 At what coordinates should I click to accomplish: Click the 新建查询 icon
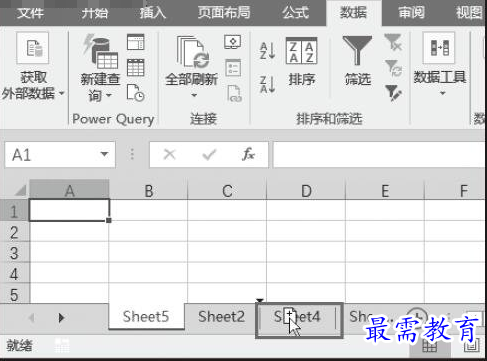pos(101,50)
